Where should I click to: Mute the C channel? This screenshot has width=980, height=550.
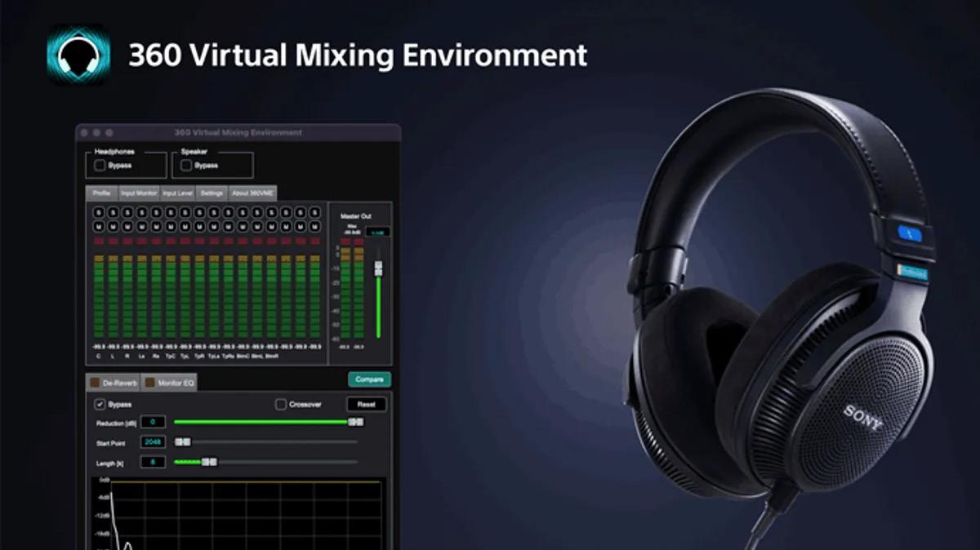[99, 225]
